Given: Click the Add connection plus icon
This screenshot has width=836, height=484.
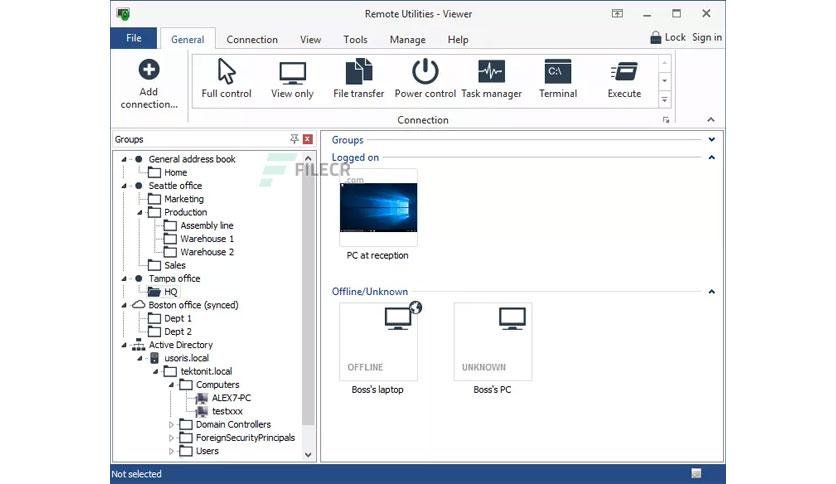Looking at the screenshot, I should [149, 69].
